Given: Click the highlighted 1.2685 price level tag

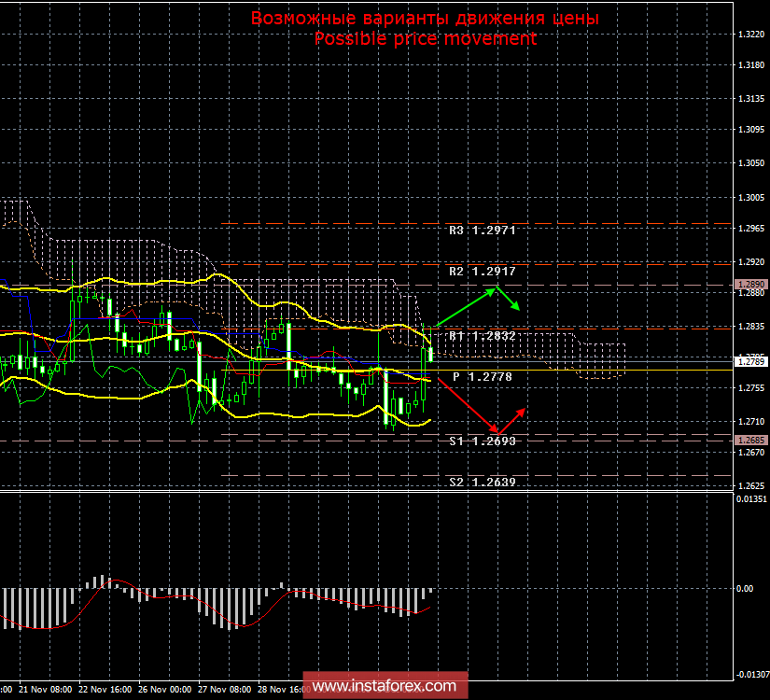Looking at the screenshot, I should click(x=751, y=441).
